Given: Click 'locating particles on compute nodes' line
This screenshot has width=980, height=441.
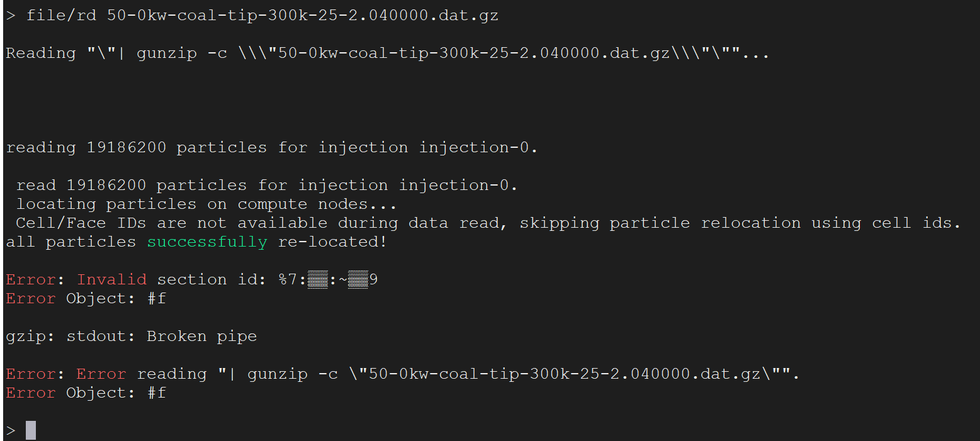Looking at the screenshot, I should 207,204.
